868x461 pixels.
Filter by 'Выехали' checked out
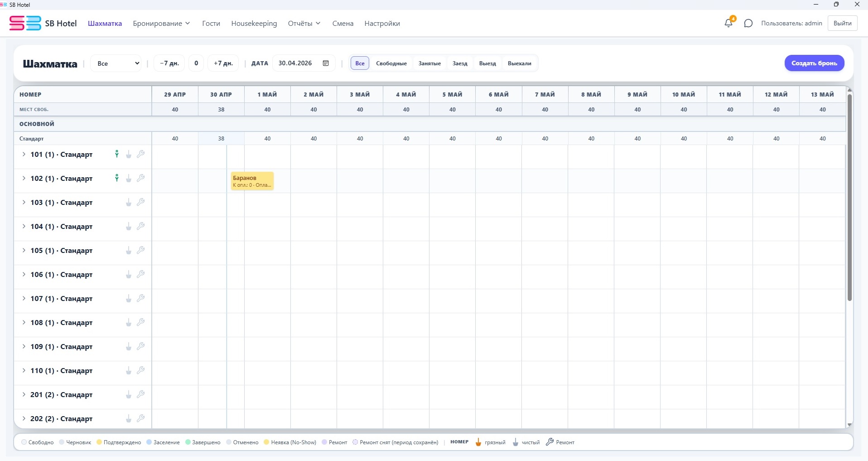(520, 63)
